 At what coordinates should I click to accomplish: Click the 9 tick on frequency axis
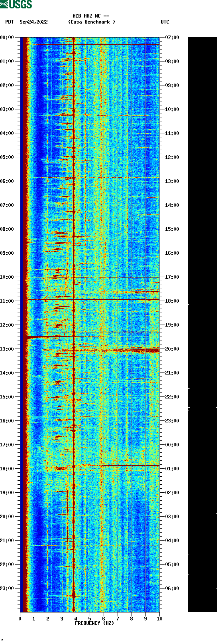(x=145, y=619)
